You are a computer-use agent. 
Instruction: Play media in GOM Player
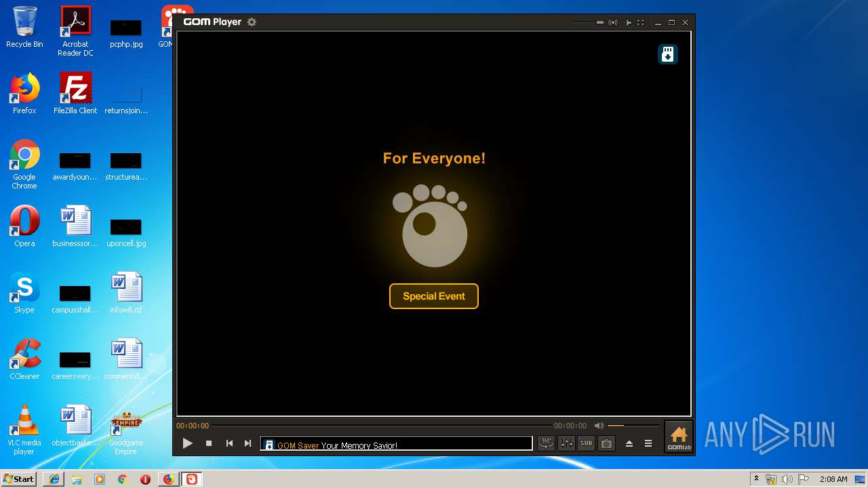point(188,443)
